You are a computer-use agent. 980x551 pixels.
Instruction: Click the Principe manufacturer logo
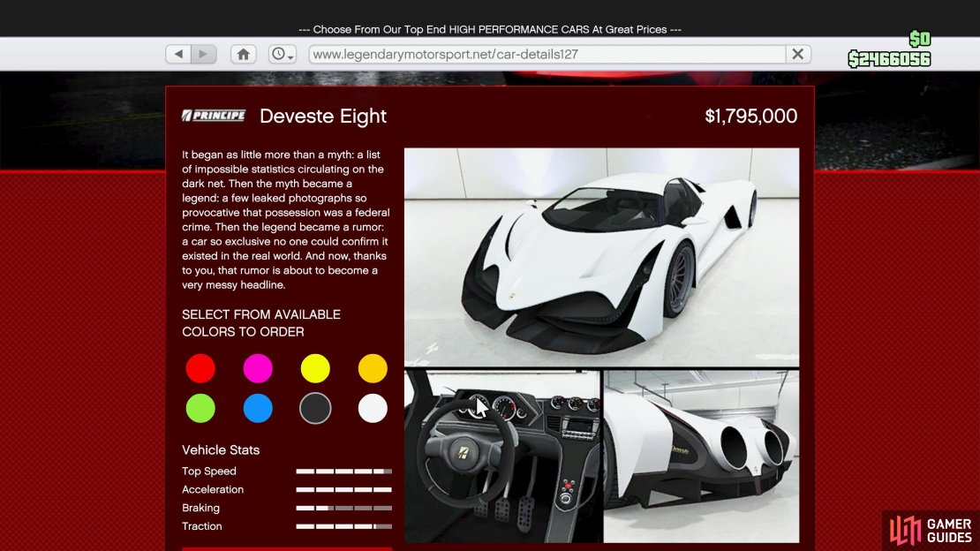point(214,116)
